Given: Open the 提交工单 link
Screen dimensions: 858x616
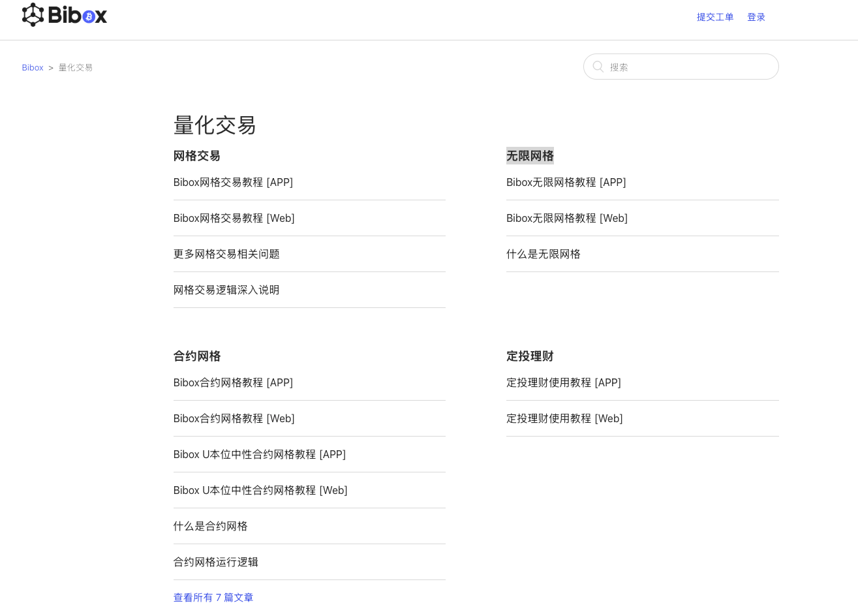Looking at the screenshot, I should tap(715, 17).
